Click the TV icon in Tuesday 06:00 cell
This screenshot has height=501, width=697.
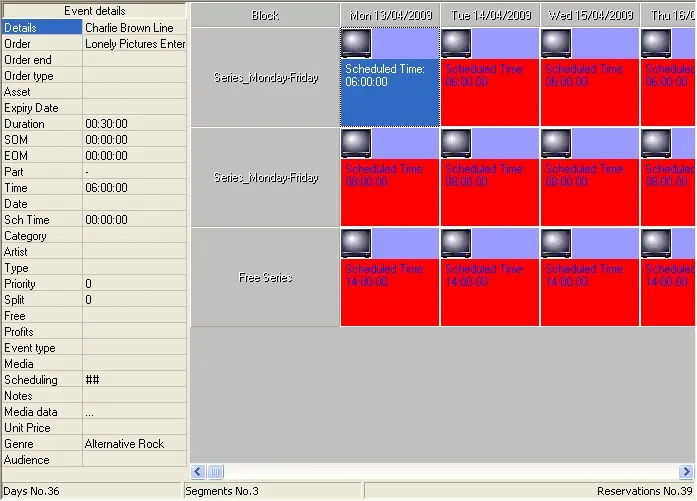tap(456, 43)
